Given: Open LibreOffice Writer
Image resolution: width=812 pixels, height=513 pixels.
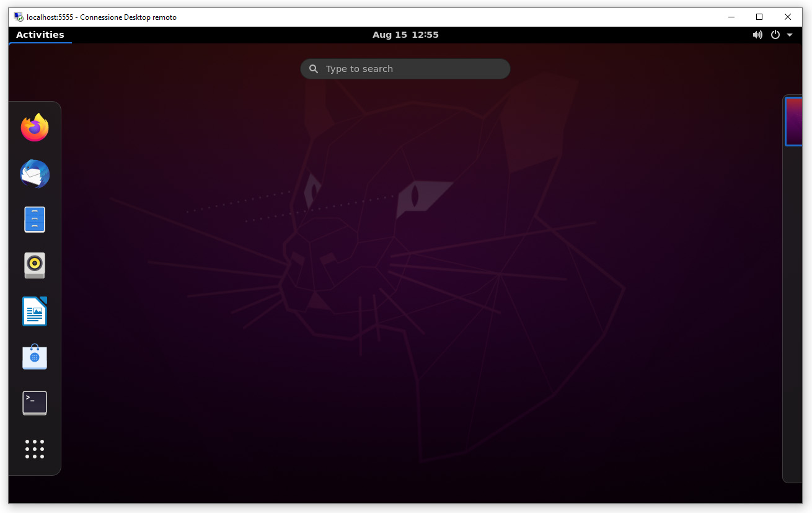Looking at the screenshot, I should pyautogui.click(x=34, y=311).
